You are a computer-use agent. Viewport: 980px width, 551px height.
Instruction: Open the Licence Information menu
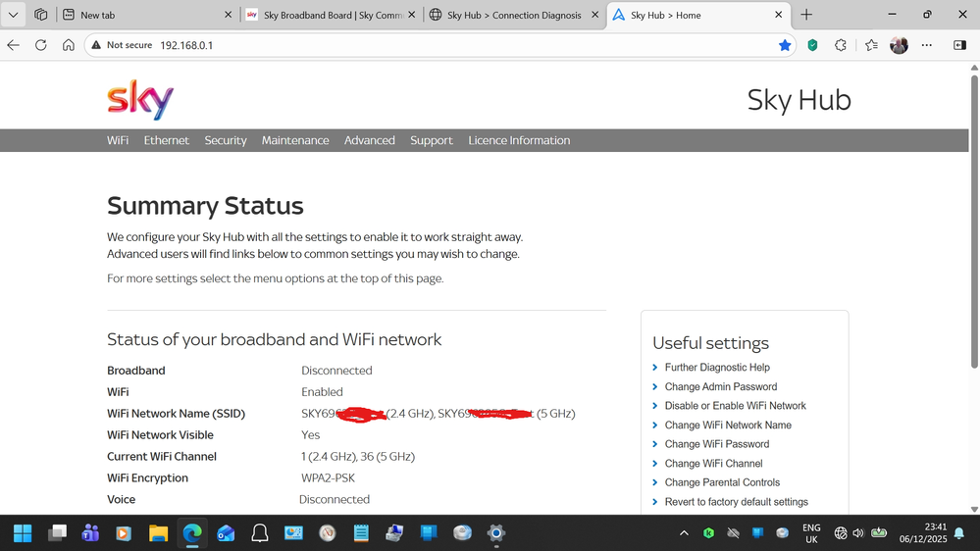click(x=519, y=140)
